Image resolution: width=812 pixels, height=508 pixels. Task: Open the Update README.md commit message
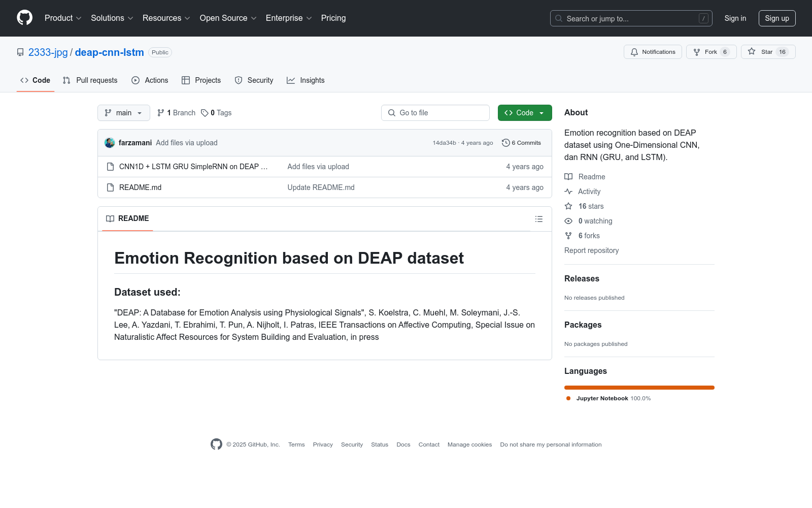(x=321, y=187)
